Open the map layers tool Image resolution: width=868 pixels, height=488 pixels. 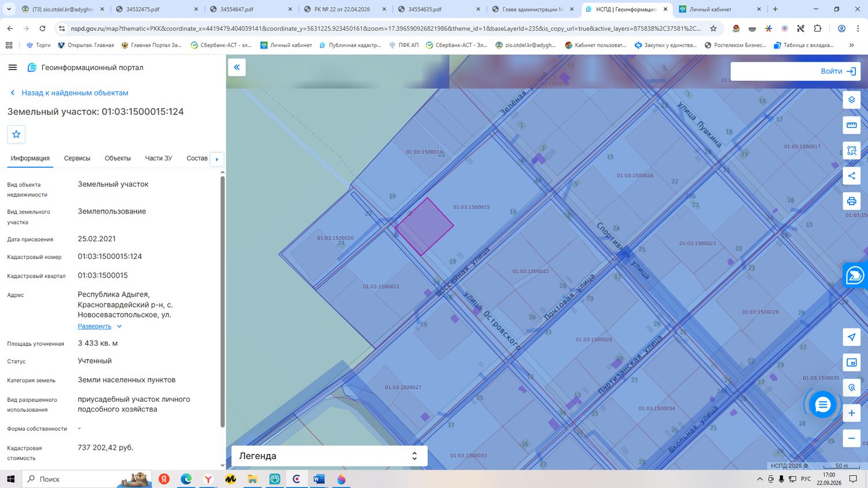851,99
